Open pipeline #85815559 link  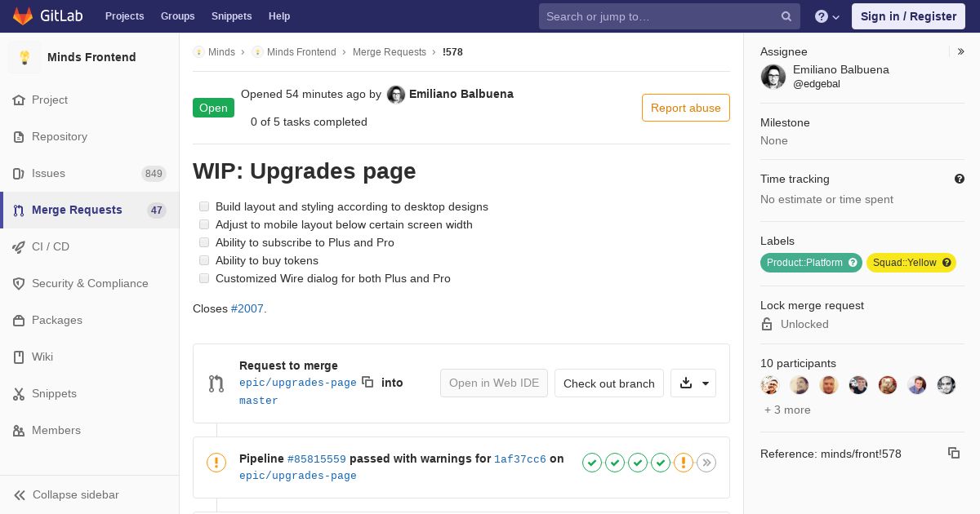(x=317, y=459)
